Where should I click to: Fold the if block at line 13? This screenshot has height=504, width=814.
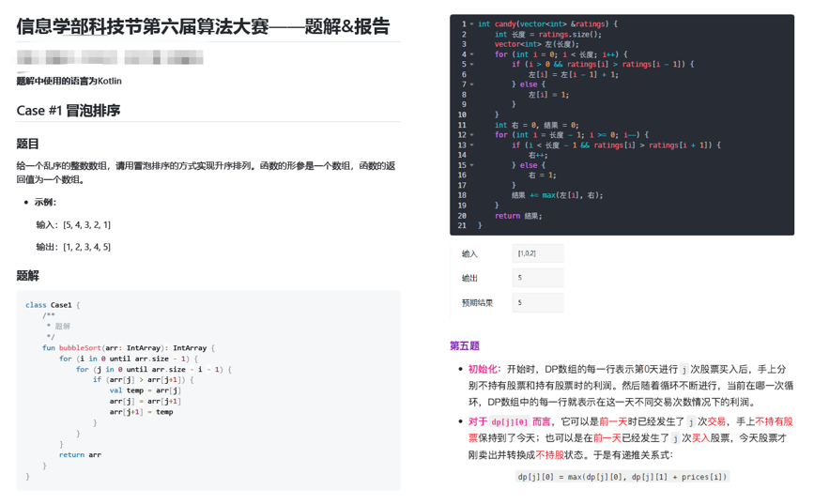pos(471,145)
